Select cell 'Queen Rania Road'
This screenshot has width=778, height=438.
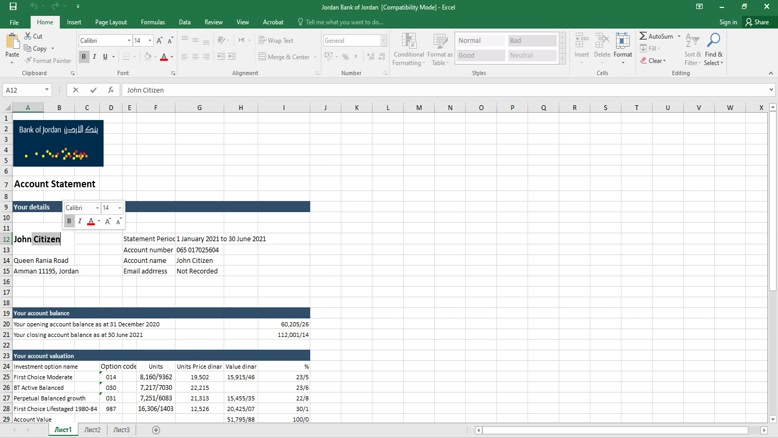point(41,260)
